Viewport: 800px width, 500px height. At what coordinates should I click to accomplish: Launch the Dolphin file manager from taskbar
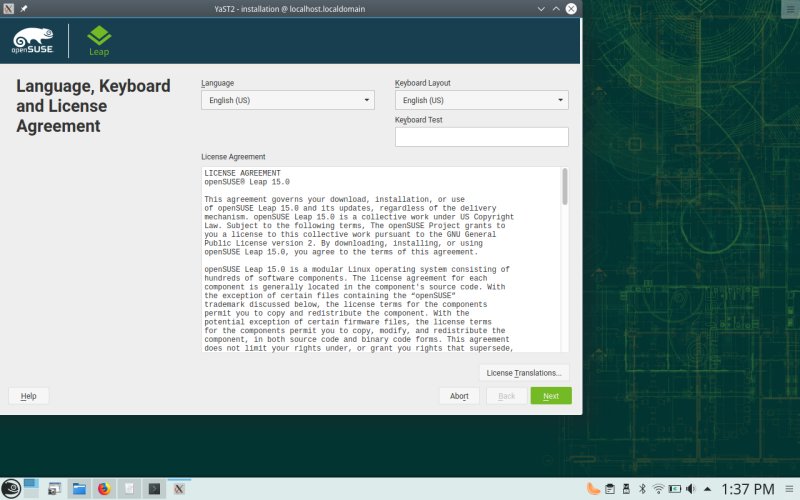click(x=79, y=489)
